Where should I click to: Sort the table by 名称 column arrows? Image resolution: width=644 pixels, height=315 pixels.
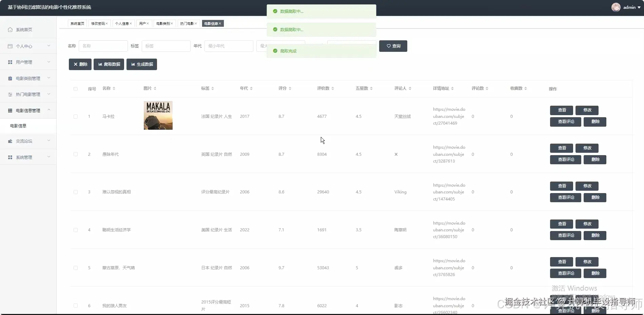click(x=114, y=88)
